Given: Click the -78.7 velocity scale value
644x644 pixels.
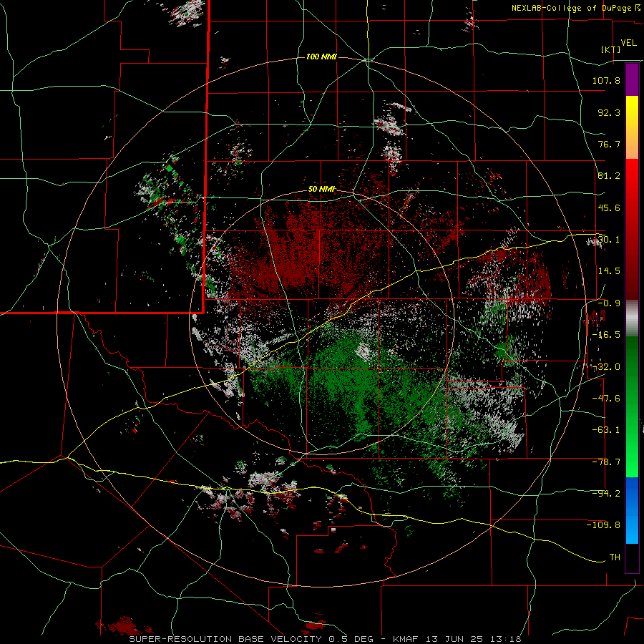Looking at the screenshot, I should coord(606,462).
